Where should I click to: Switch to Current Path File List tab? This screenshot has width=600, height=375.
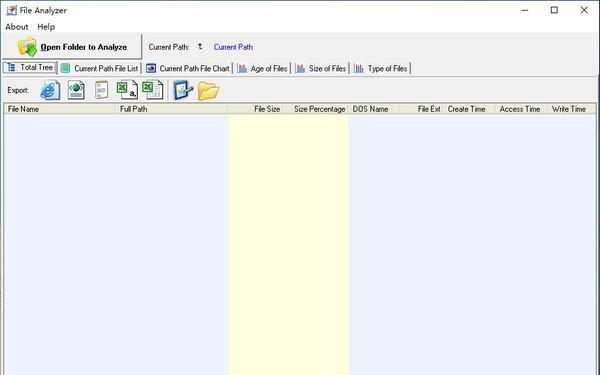100,68
